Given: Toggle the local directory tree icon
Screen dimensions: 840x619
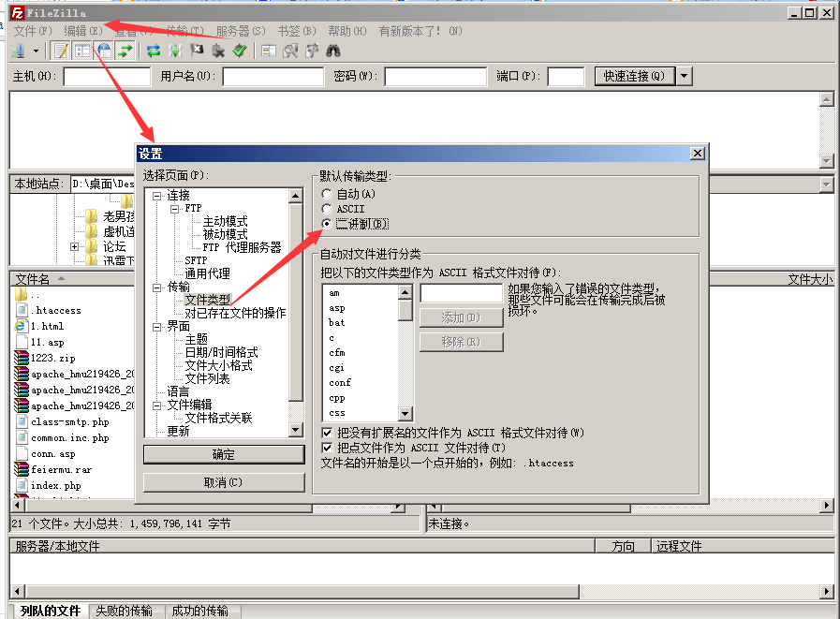Looking at the screenshot, I should coord(82,51).
